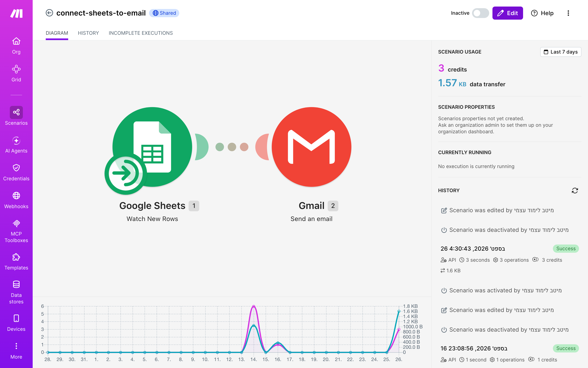Open the Credentials section

pyautogui.click(x=16, y=172)
